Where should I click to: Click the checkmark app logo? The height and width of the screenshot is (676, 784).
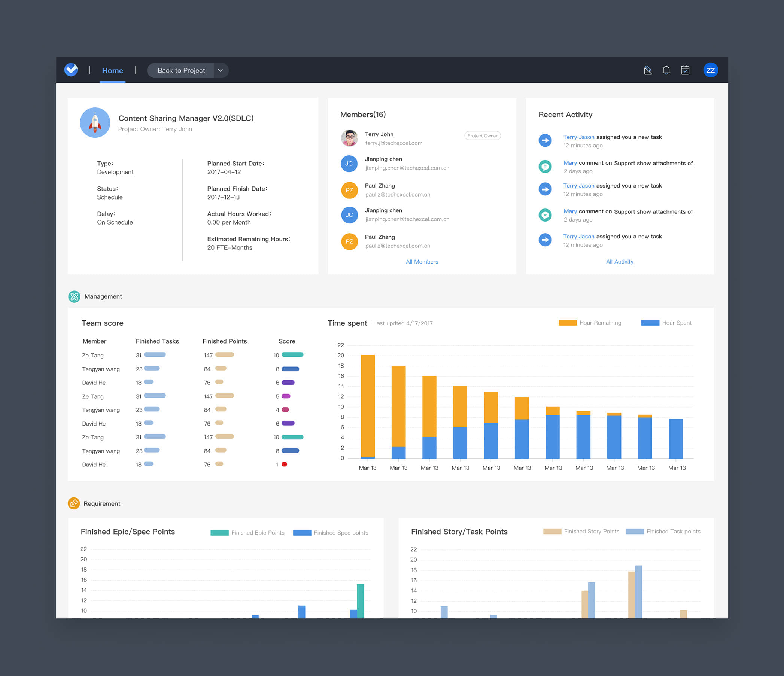[71, 70]
